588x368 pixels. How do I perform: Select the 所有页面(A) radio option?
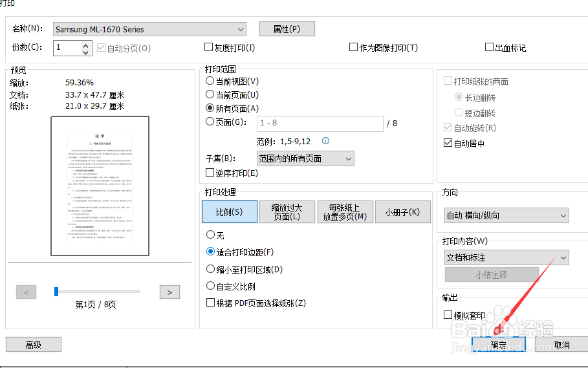tap(210, 108)
